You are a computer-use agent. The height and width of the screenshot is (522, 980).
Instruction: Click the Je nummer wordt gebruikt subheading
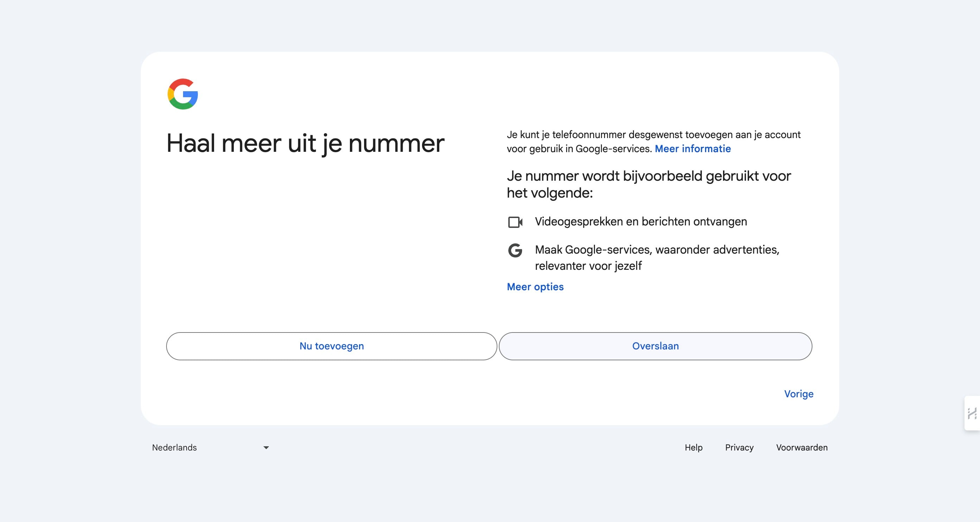tap(648, 184)
